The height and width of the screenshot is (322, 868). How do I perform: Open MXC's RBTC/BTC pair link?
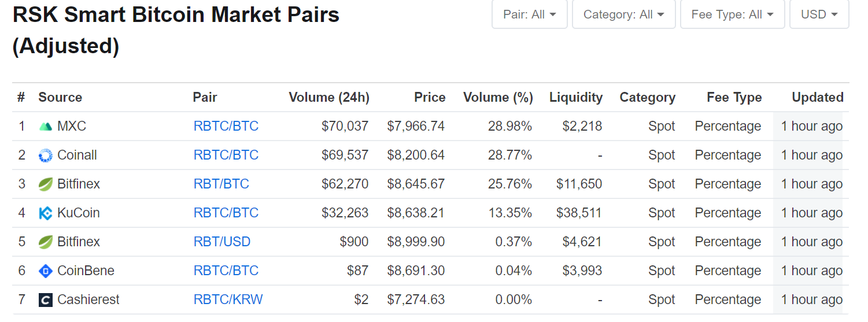pyautogui.click(x=226, y=127)
